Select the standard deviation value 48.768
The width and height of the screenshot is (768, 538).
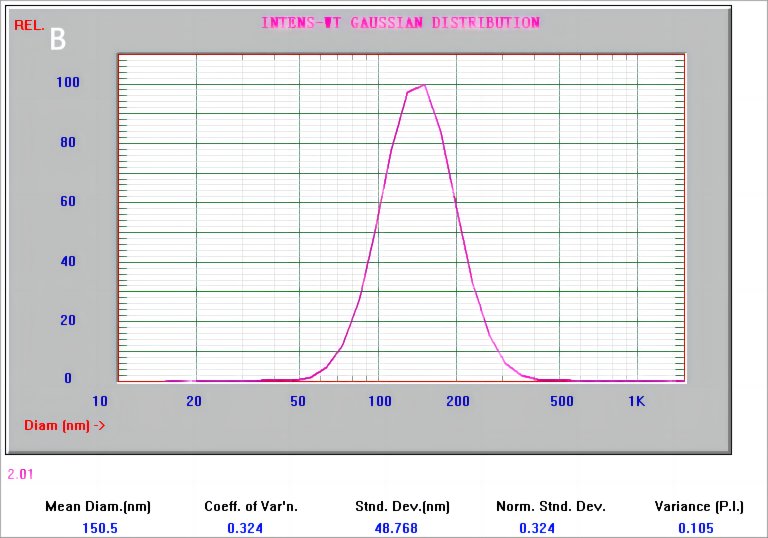coord(402,527)
